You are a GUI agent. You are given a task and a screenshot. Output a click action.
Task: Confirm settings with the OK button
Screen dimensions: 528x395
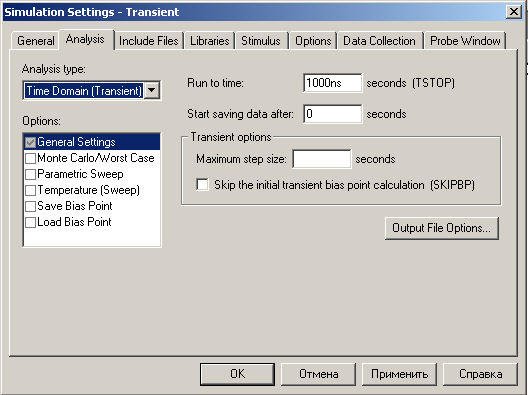tap(237, 374)
